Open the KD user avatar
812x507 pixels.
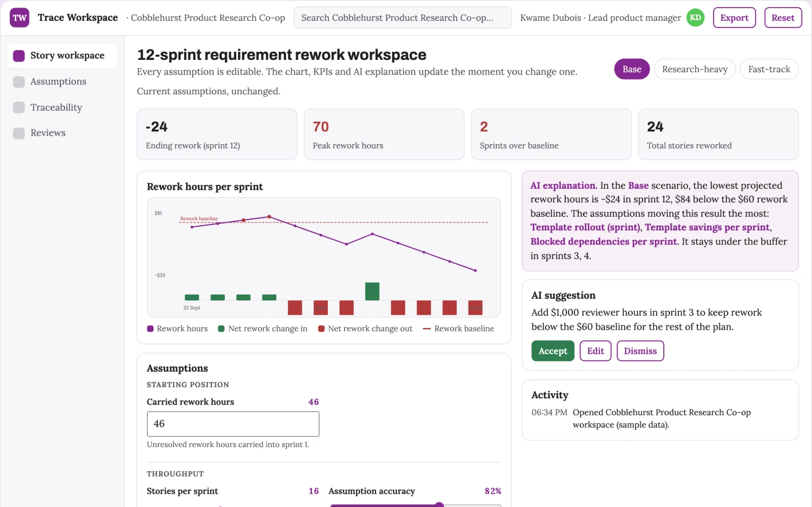tap(695, 18)
